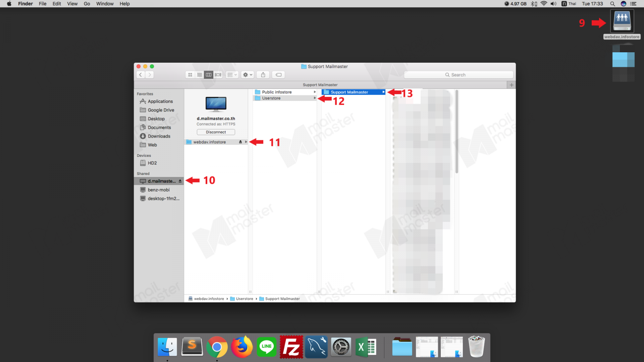Open Documents in sidebar
644x362 pixels.
[159, 128]
